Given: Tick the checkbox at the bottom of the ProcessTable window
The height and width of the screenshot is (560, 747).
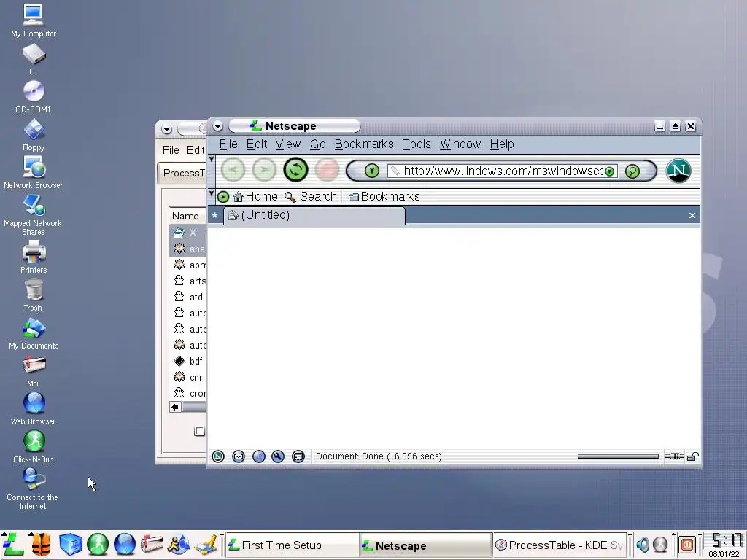Looking at the screenshot, I should tap(199, 432).
